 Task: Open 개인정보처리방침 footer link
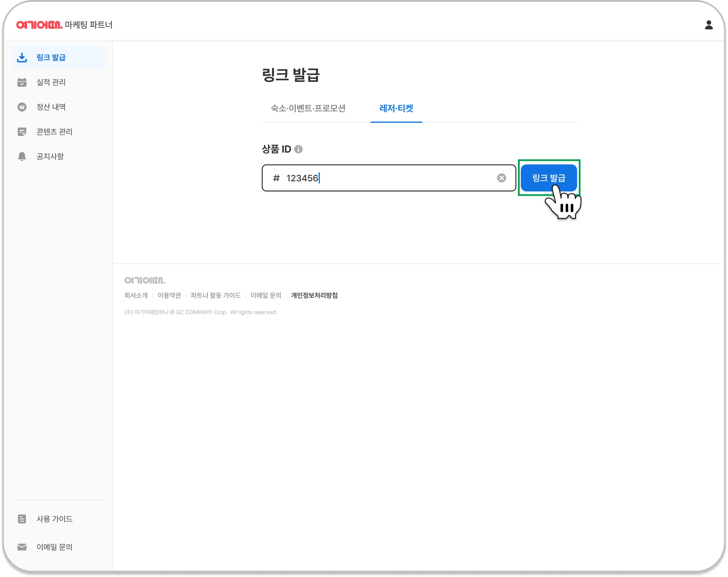tap(314, 295)
